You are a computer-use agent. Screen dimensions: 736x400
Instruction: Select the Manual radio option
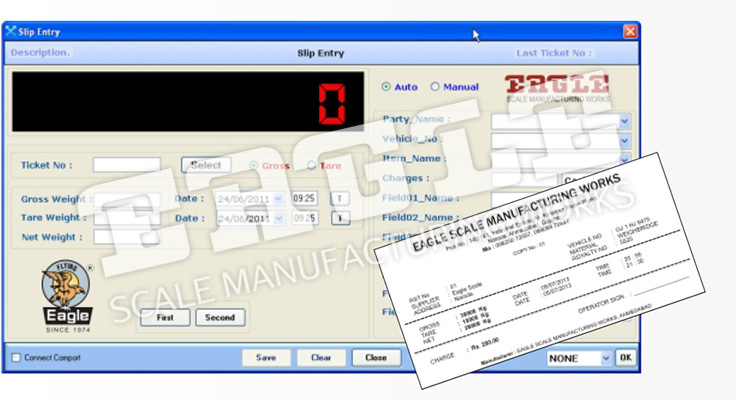[x=435, y=87]
